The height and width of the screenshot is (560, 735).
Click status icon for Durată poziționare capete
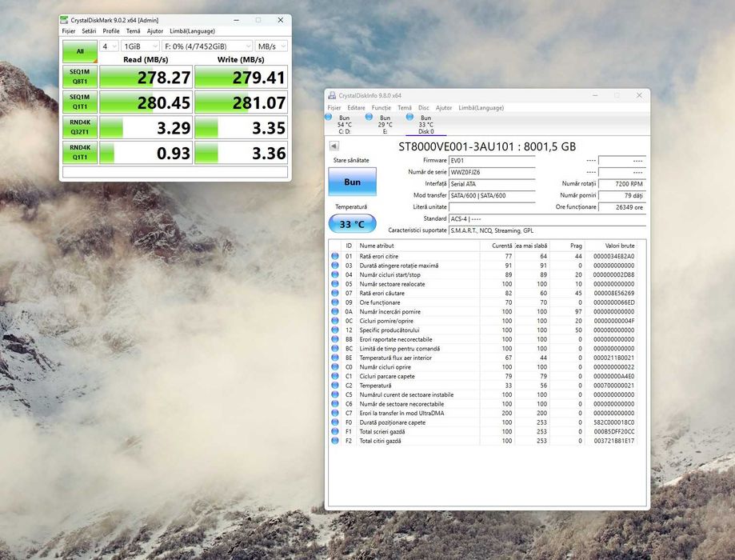click(334, 422)
